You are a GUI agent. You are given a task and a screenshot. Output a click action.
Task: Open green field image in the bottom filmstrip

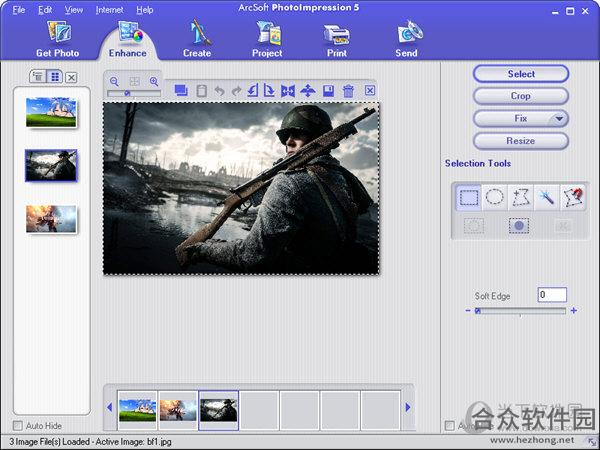[137, 410]
